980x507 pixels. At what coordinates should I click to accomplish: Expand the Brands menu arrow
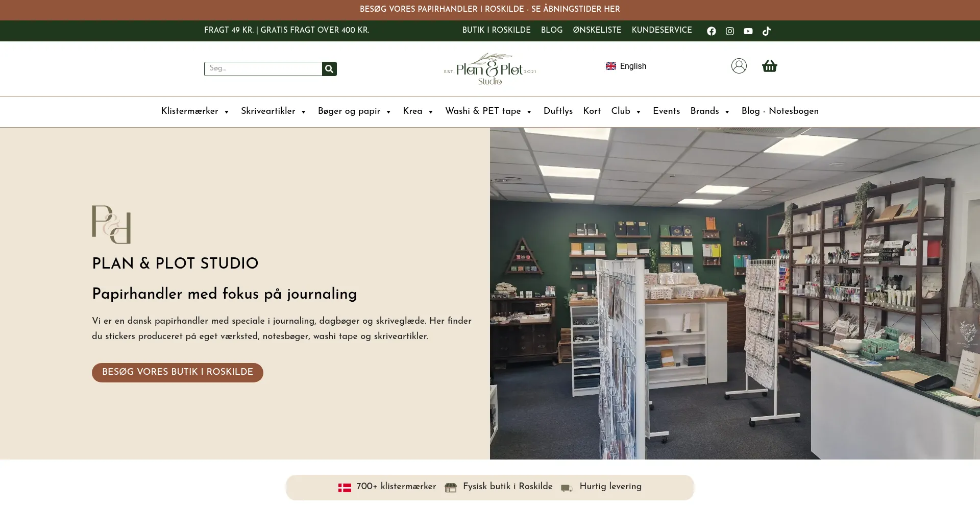tap(727, 112)
